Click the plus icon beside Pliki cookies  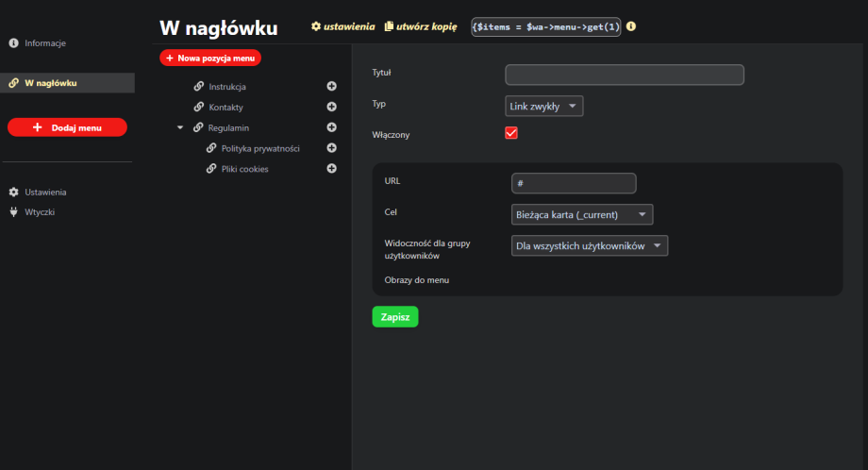pos(331,169)
